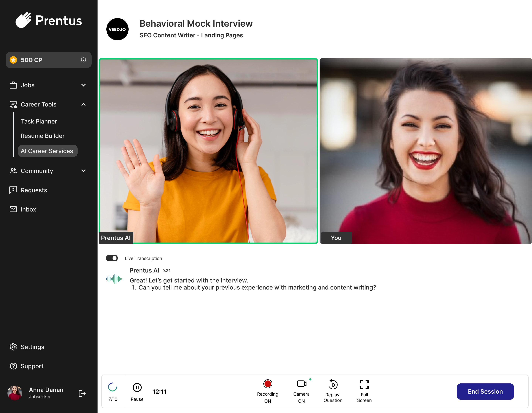
Task: Open the Inbox
Action: click(x=28, y=209)
